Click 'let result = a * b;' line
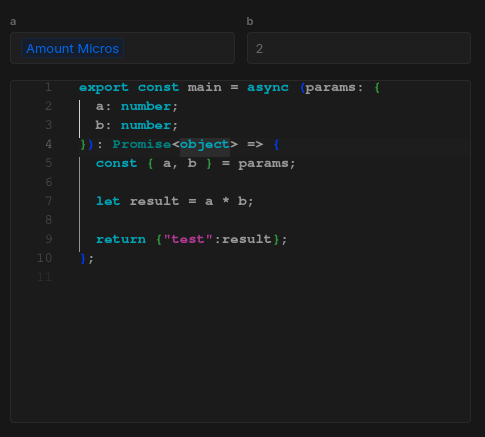This screenshot has height=437, width=485. click(174, 201)
